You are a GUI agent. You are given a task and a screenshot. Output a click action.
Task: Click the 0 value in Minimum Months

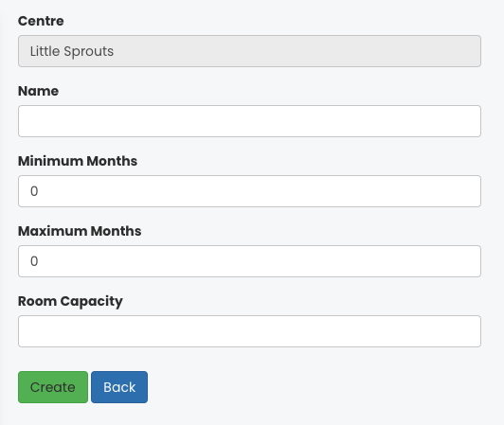click(x=34, y=191)
